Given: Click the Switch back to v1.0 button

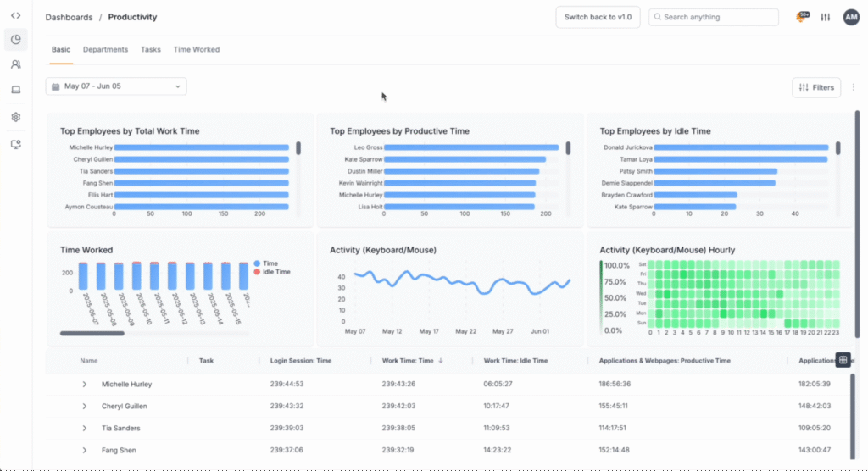Looking at the screenshot, I should pos(598,17).
